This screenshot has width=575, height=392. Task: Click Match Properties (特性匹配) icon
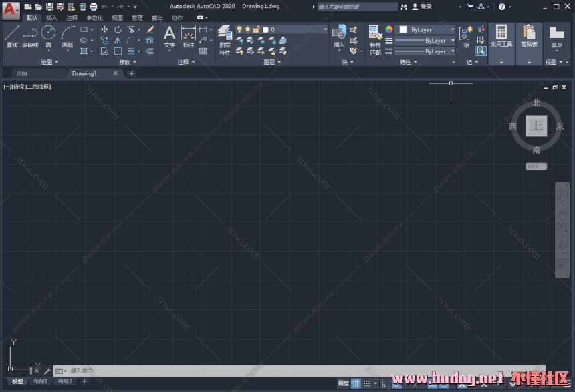pos(376,40)
